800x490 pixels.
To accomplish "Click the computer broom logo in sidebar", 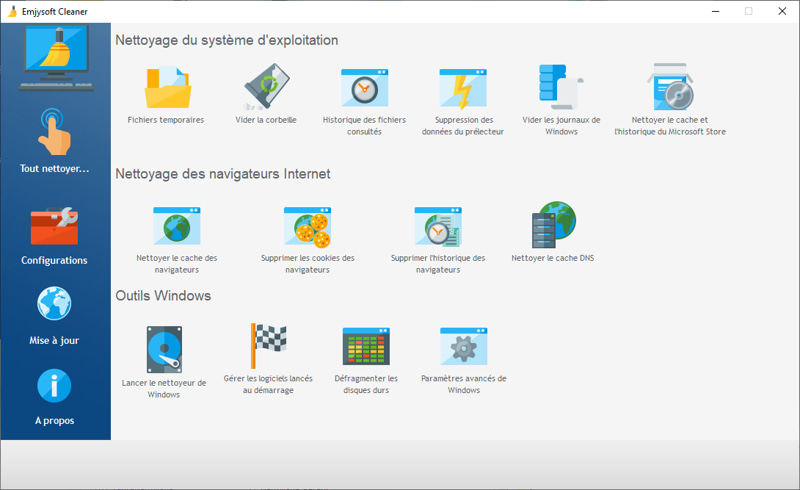I will click(x=55, y=58).
